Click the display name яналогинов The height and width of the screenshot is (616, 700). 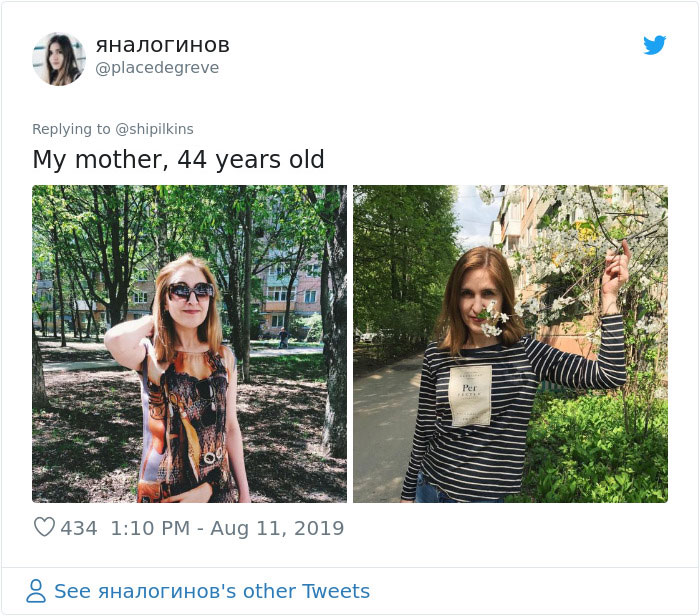click(x=162, y=45)
